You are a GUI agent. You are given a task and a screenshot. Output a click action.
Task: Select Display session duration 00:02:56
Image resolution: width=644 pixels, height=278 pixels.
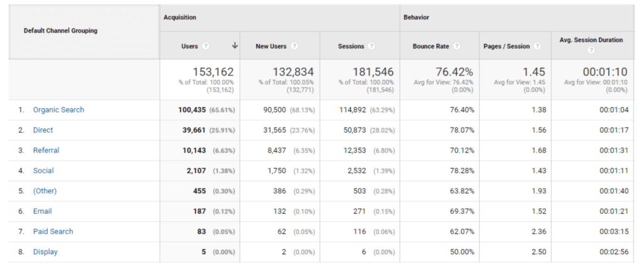(614, 252)
